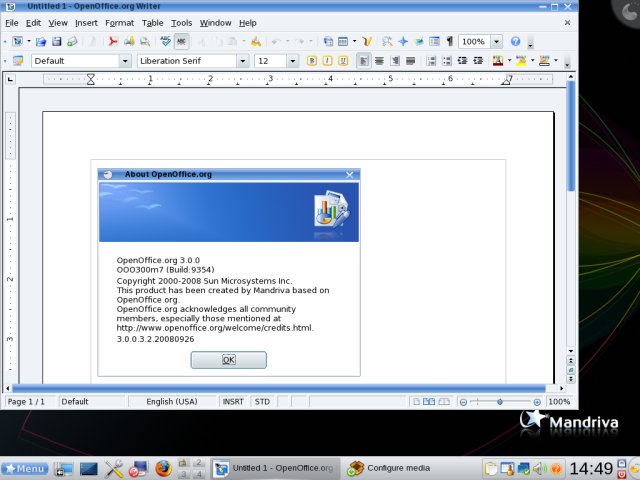Apply the Highlighting color swatch

(x=521, y=61)
